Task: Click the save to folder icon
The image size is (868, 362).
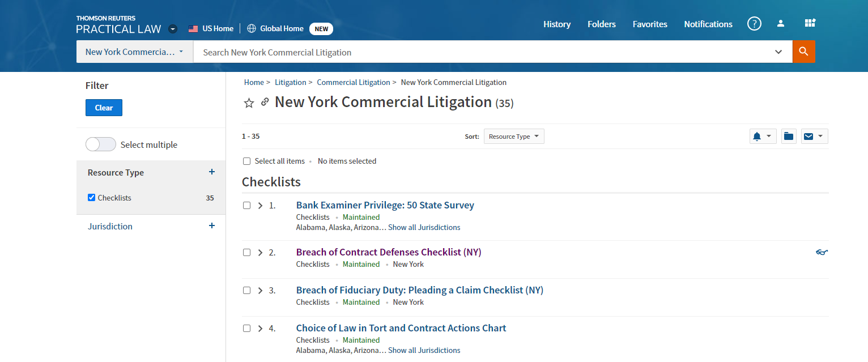Action: tap(789, 137)
